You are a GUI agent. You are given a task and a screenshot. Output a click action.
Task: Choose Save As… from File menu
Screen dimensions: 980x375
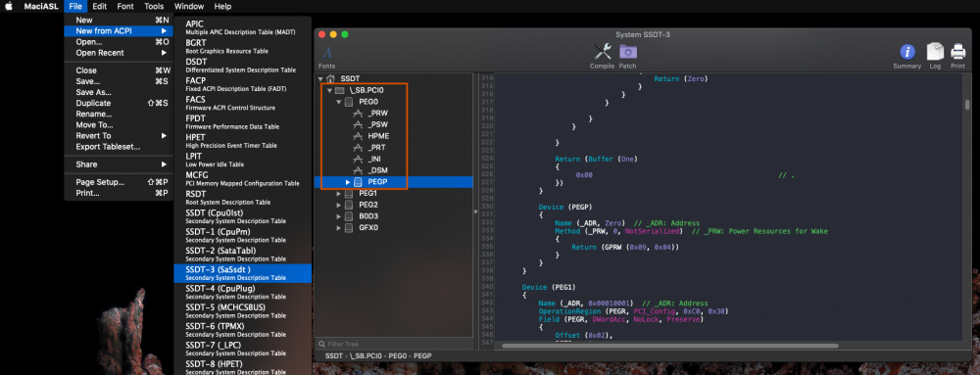coord(119,92)
